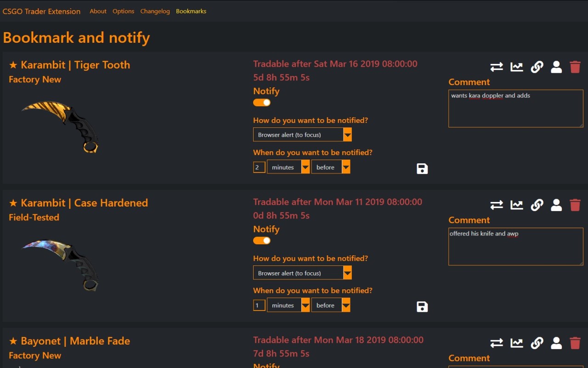
Task: Open notification method dropdown for Karambit Tiger Tooth
Action: pos(302,135)
